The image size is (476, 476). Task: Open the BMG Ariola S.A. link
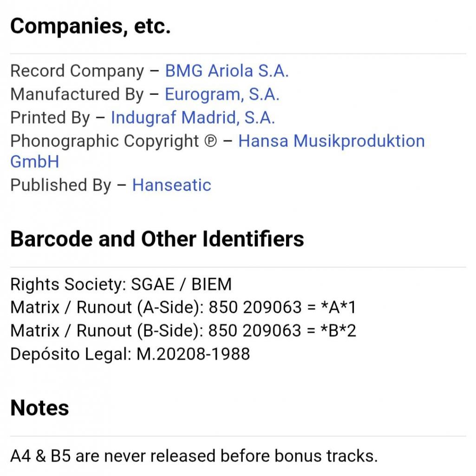[227, 71]
